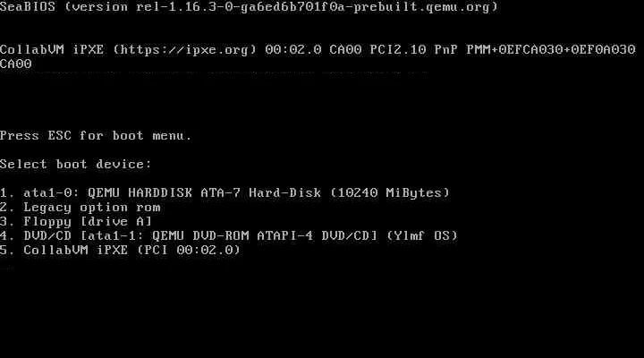Click the 'PCI2.10 PnP' text in the iPXE banner
The image size is (644, 358).
(413, 50)
